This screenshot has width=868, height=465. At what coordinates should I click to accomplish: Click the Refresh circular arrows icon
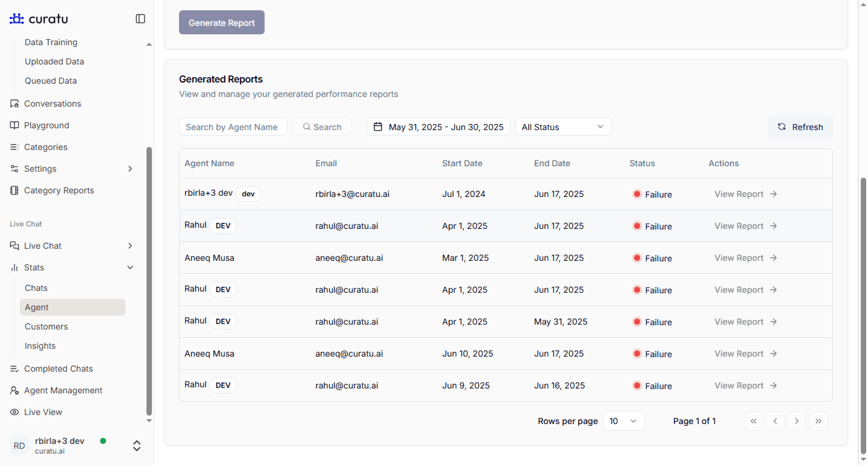click(782, 127)
